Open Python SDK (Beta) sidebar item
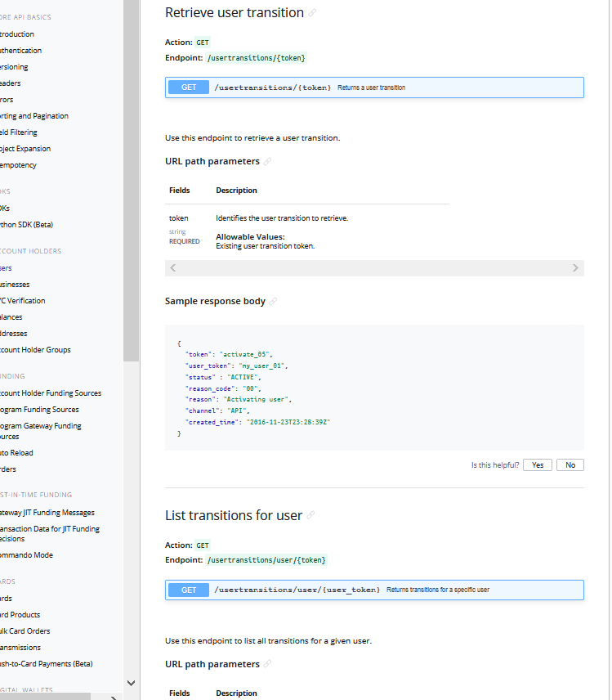The image size is (612, 700). (x=26, y=225)
